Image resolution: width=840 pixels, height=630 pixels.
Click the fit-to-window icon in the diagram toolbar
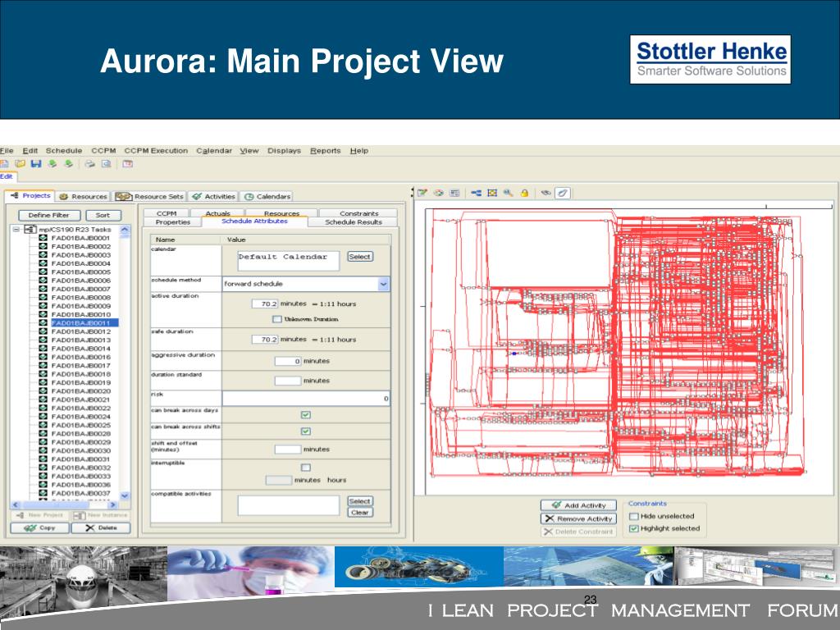click(492, 193)
